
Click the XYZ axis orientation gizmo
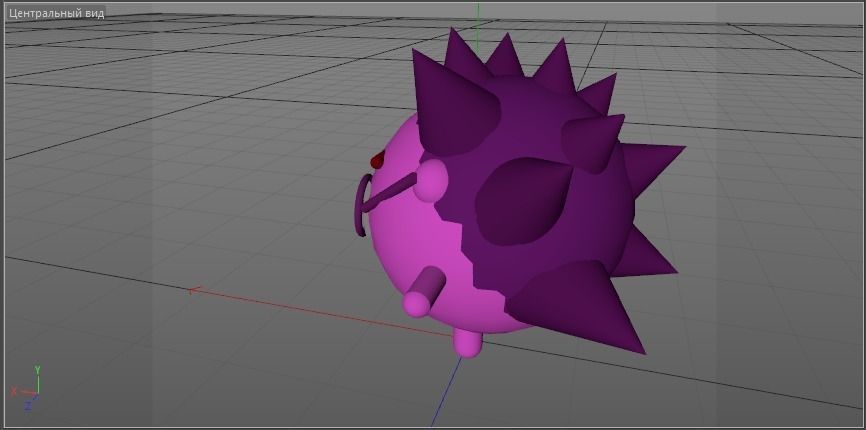pyautogui.click(x=25, y=388)
